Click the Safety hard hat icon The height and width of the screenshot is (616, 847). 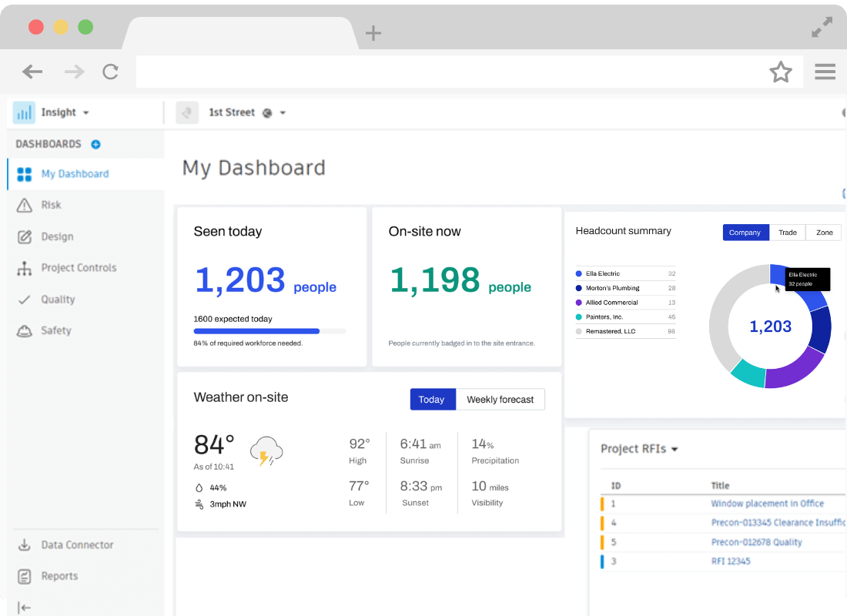tap(25, 330)
